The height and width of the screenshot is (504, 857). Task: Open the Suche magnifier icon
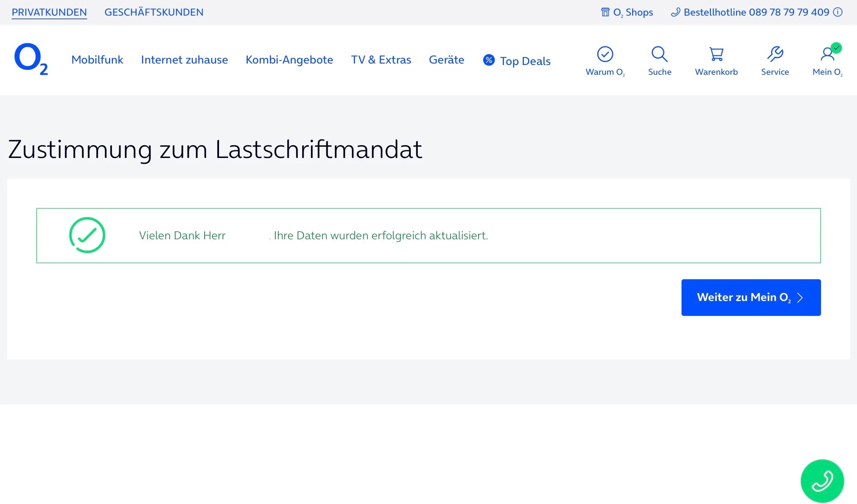coord(659,54)
